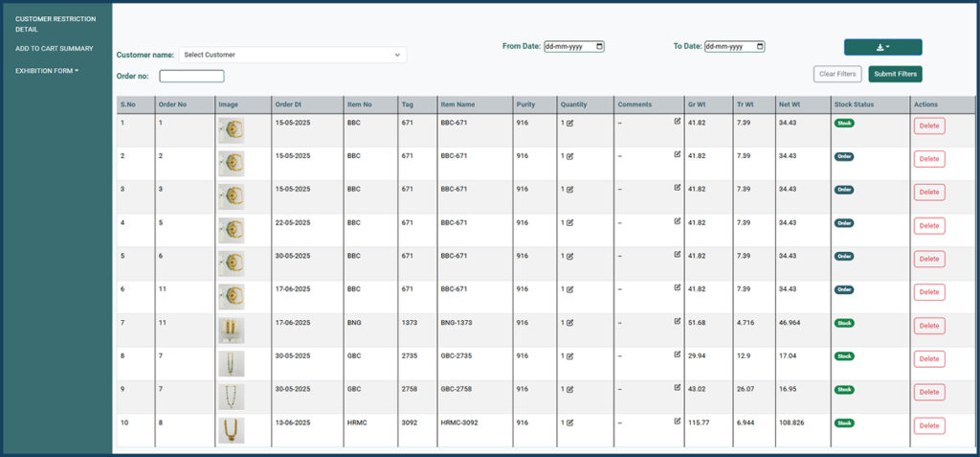Edit quantity icon in HRMC-3092 row

(569, 423)
